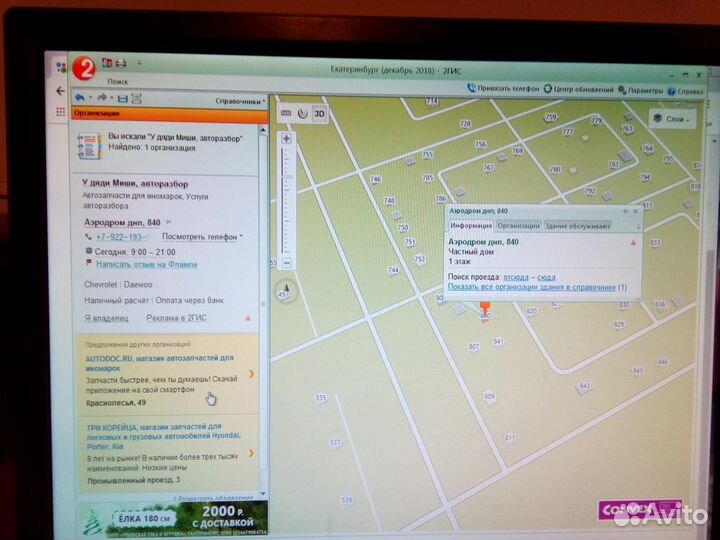Open the Слои layers dropdown
Screen dimensions: 720x540
[x=674, y=118]
